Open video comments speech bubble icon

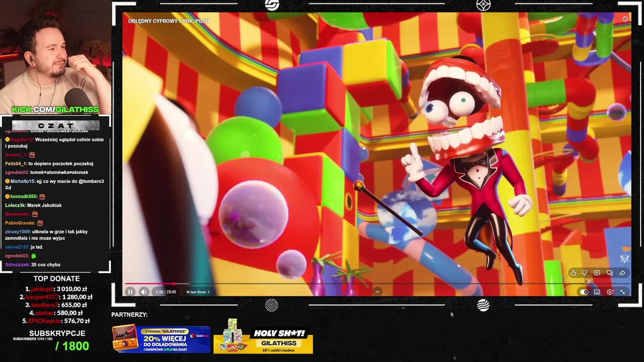click(597, 273)
